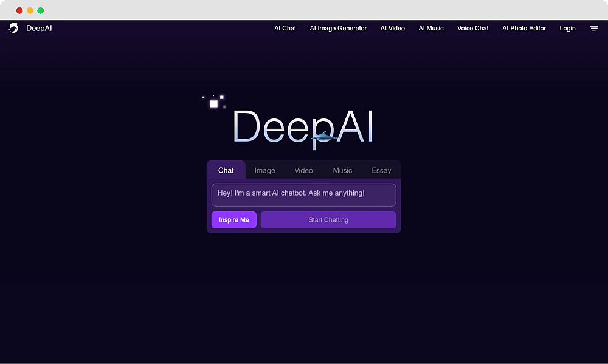Click the Start Chatting button
The width and height of the screenshot is (608, 364).
click(328, 220)
